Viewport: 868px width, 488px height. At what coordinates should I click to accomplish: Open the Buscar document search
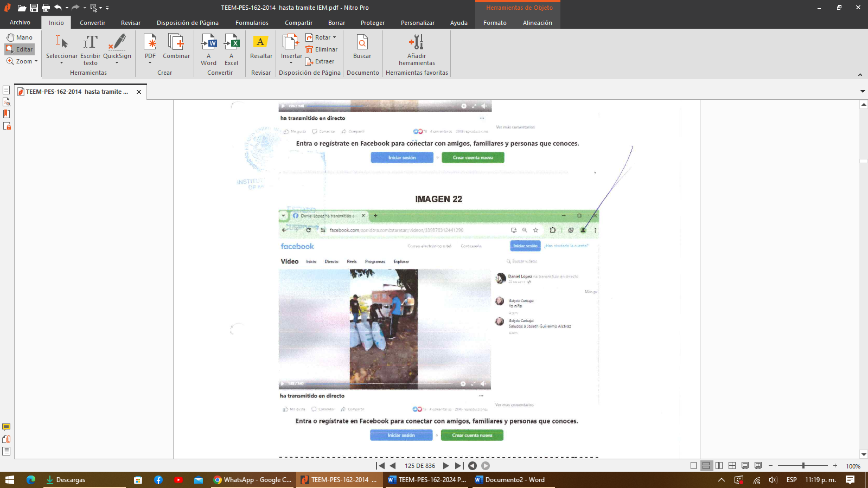coord(362,46)
